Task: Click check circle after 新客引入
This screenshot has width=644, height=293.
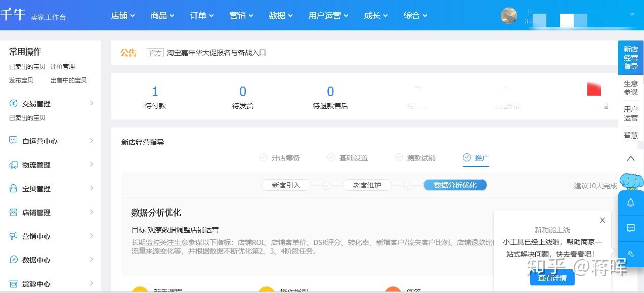Action: pos(327,186)
